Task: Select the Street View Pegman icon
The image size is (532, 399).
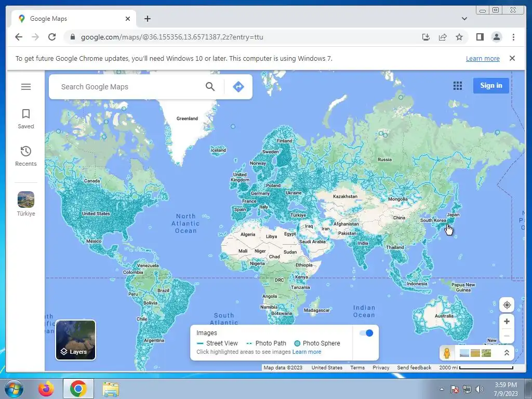Action: tap(447, 353)
